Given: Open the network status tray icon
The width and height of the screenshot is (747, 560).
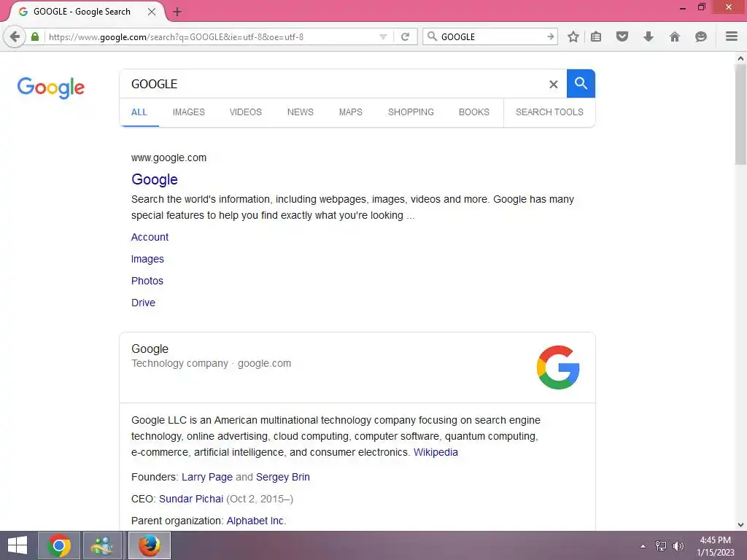Looking at the screenshot, I should click(661, 545).
